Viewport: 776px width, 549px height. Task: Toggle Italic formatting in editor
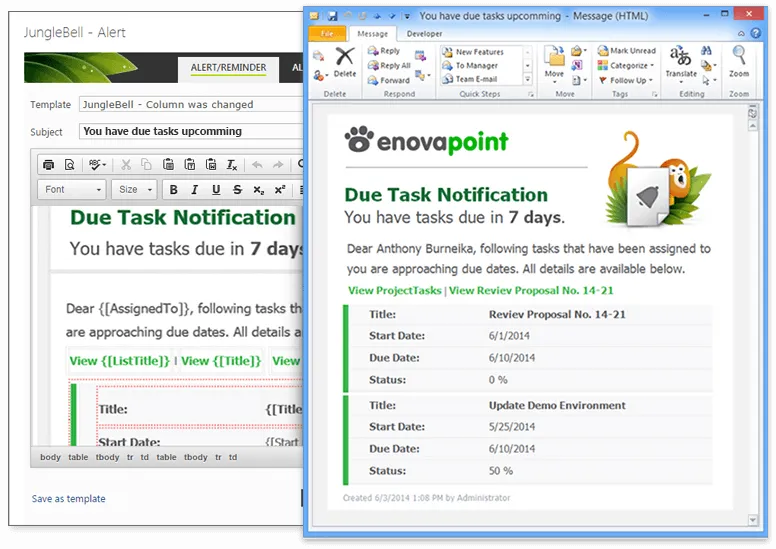[x=194, y=190]
